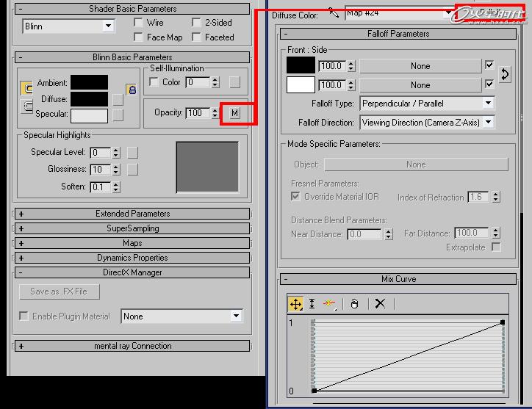Toggle the Ambient-Diffuse map link button
532x409 pixels.
click(x=26, y=89)
